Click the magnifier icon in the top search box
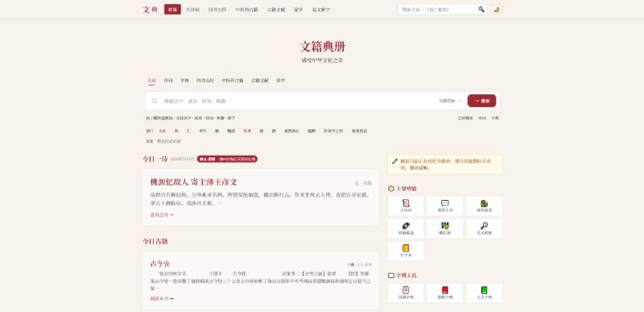The image size is (644, 312). pyautogui.click(x=481, y=10)
